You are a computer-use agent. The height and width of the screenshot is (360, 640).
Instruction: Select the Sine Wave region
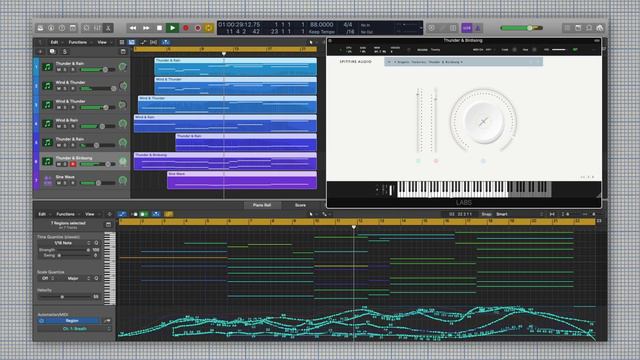(x=242, y=180)
